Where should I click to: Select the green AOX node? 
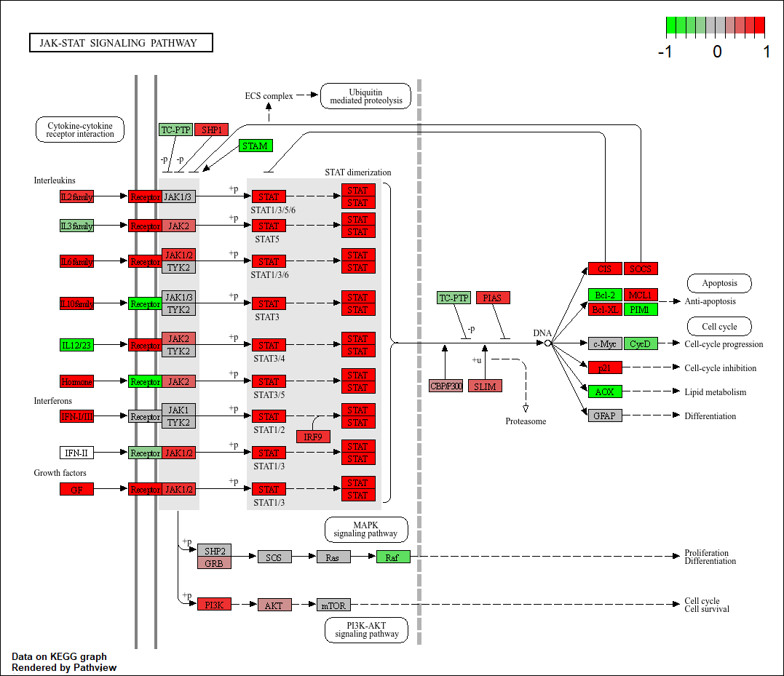605,391
